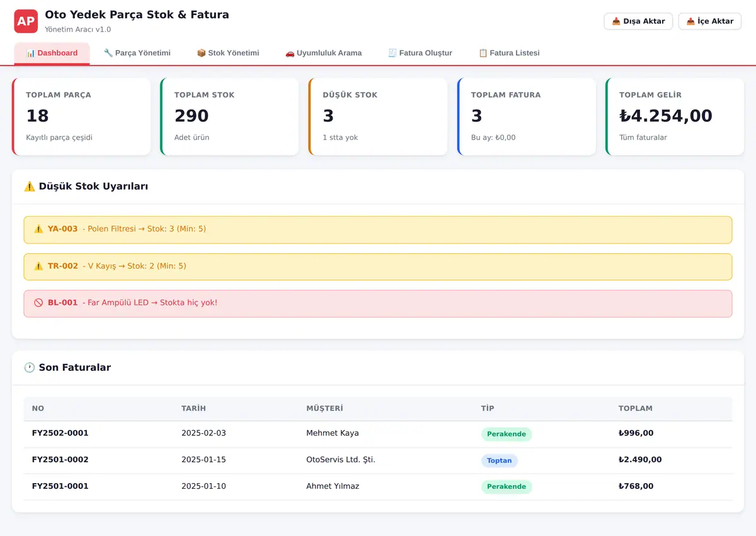The height and width of the screenshot is (536, 756).
Task: Click the red AP app logo
Action: point(26,21)
